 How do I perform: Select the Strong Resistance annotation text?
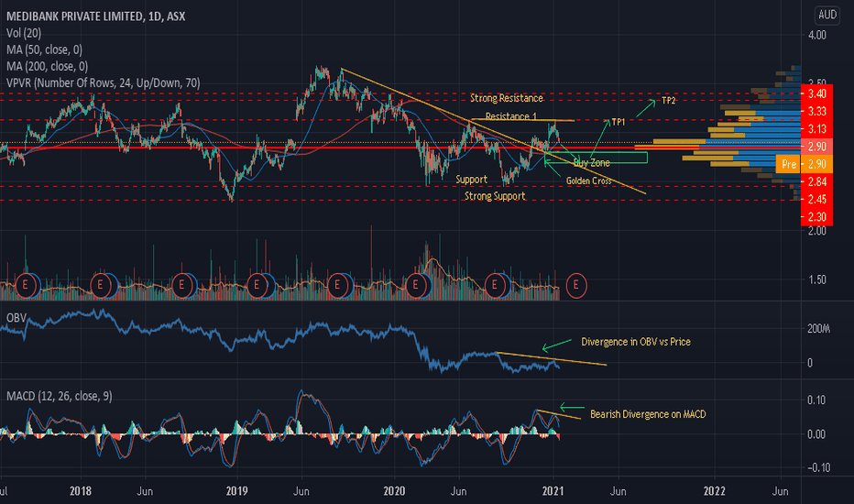click(507, 98)
